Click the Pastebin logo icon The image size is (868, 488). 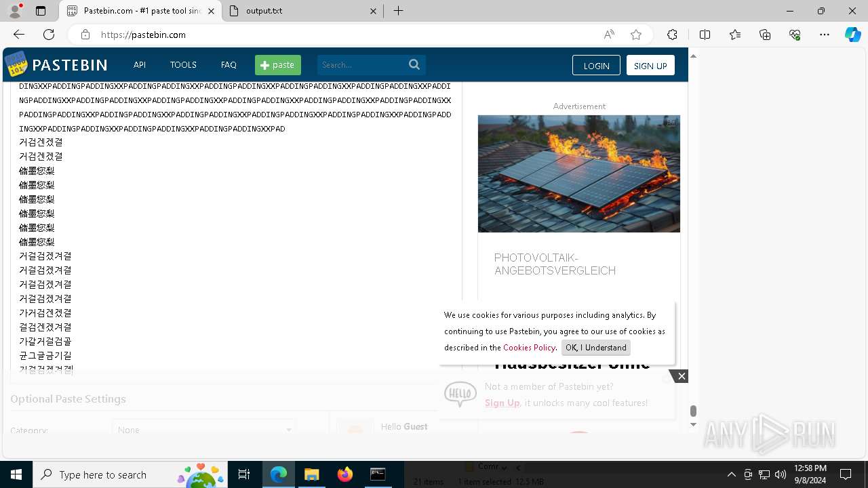16,64
